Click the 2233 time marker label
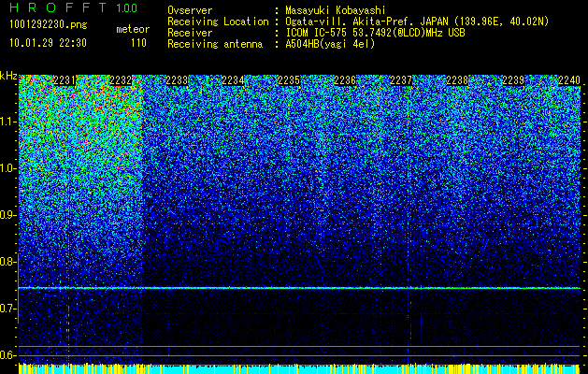 [177, 80]
